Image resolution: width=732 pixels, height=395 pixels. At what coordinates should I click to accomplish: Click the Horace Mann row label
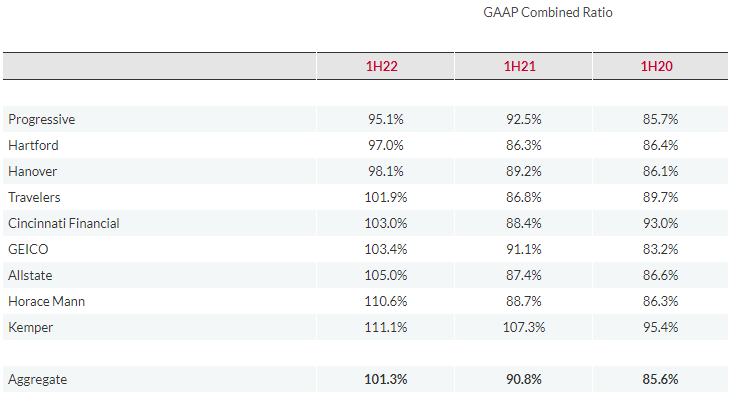(46, 302)
